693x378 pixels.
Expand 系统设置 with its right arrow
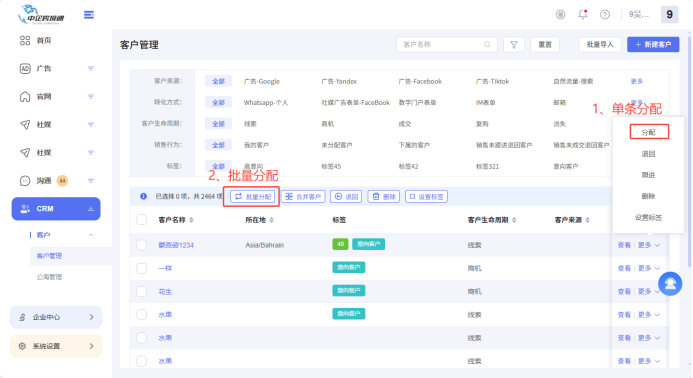tap(91, 346)
